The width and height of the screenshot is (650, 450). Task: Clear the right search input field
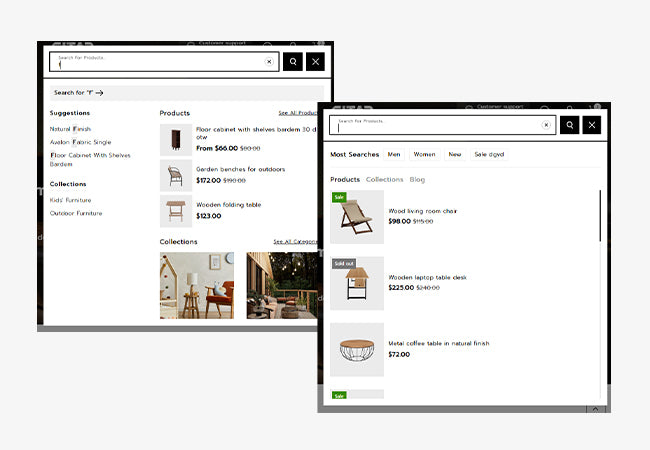(x=545, y=125)
